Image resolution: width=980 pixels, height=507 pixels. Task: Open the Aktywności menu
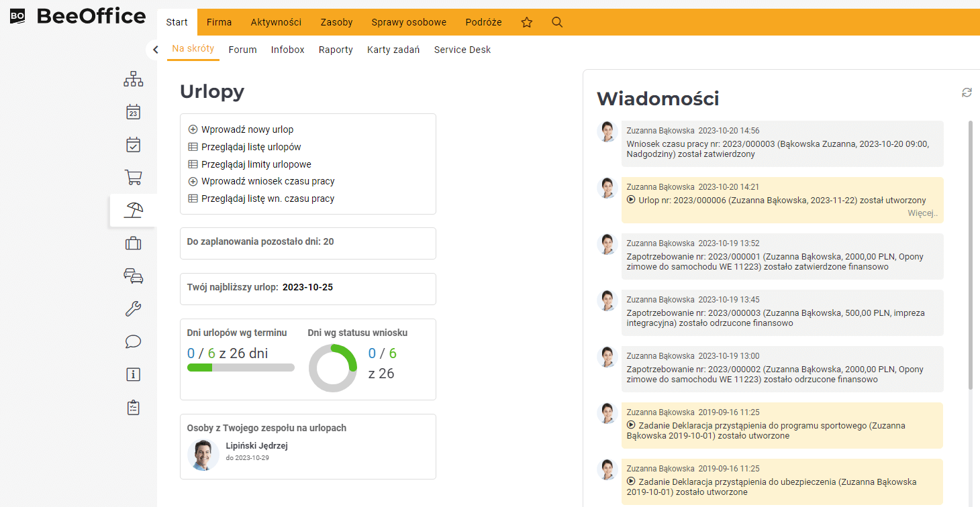276,22
